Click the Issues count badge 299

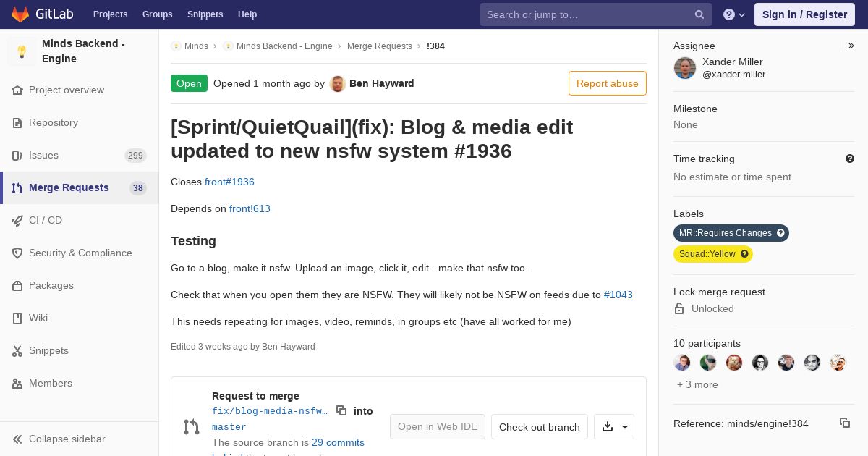click(135, 156)
